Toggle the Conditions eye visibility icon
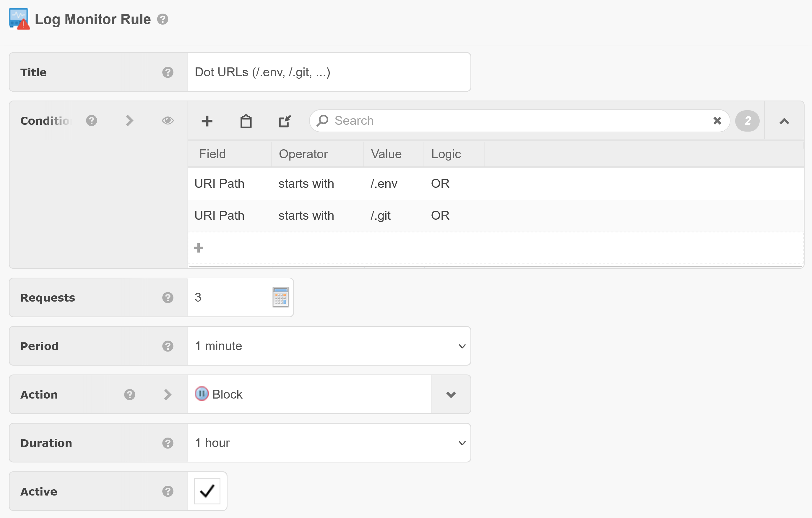This screenshot has height=518, width=812. point(168,120)
